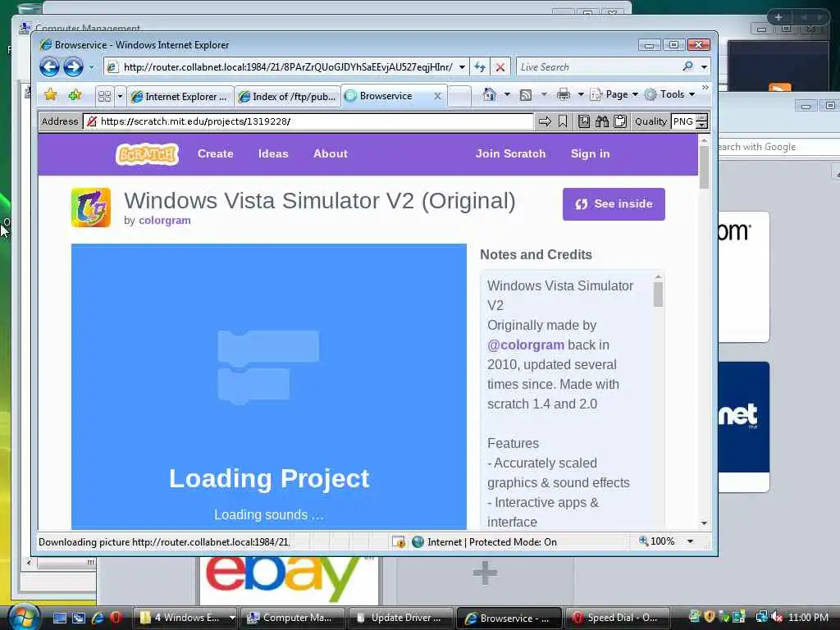The width and height of the screenshot is (840, 630).
Task: Print the page with printer icon
Action: click(x=564, y=95)
